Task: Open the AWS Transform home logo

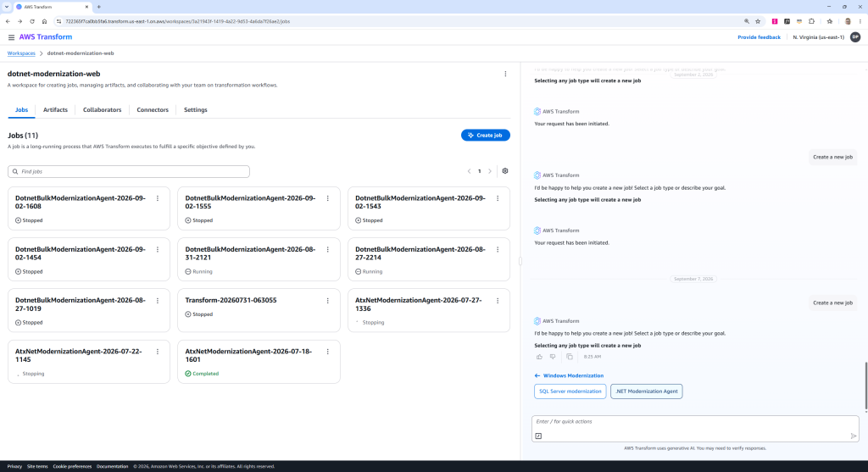Action: (x=46, y=37)
